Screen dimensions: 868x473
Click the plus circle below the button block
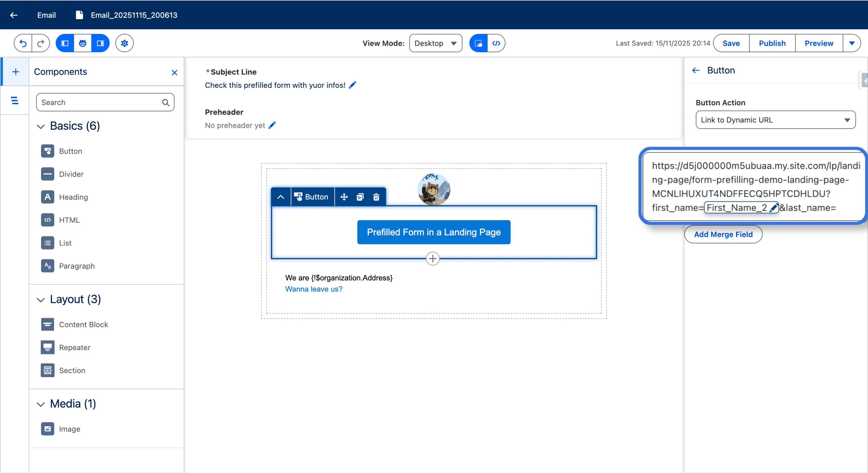pos(433,259)
